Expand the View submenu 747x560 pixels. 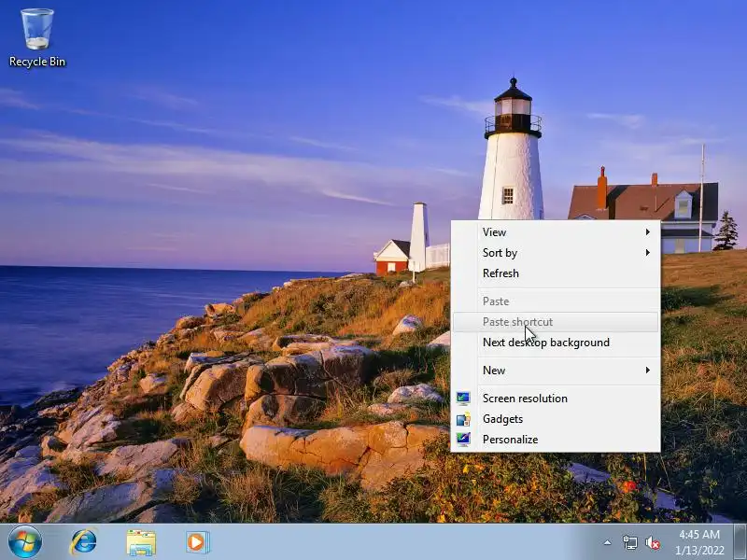pyautogui.click(x=556, y=231)
